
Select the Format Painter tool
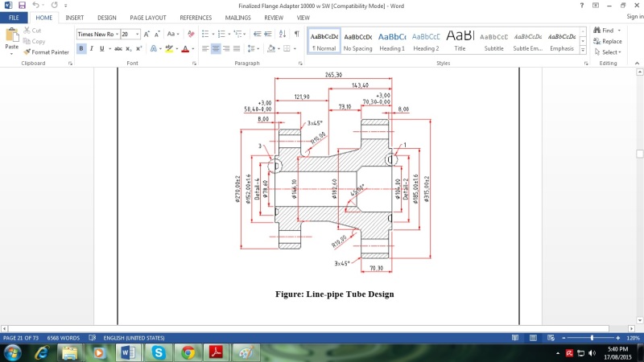(46, 52)
